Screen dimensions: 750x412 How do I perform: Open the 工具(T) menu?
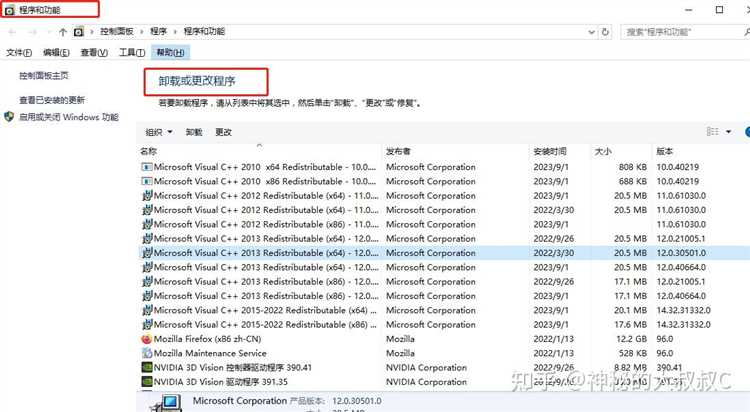click(132, 53)
